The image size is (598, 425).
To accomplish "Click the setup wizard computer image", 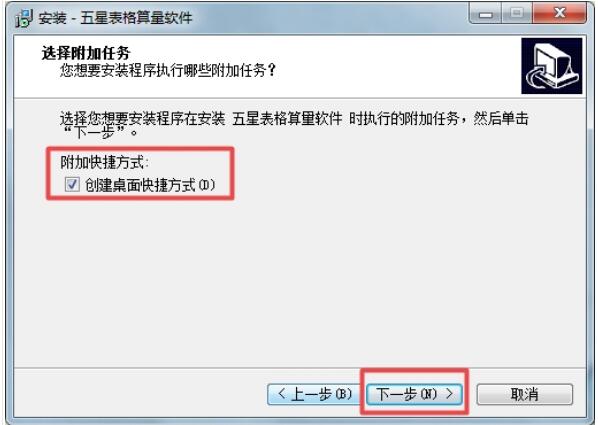I will (x=551, y=66).
